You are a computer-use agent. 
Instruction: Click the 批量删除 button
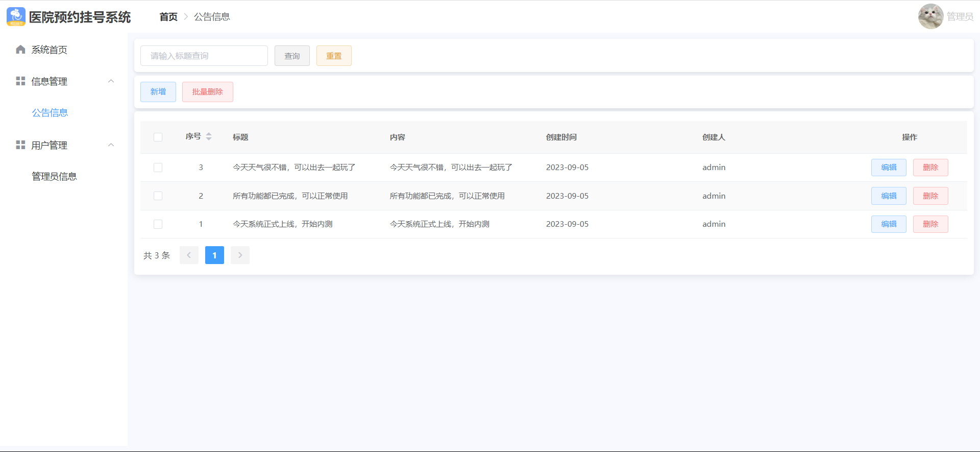(x=208, y=92)
